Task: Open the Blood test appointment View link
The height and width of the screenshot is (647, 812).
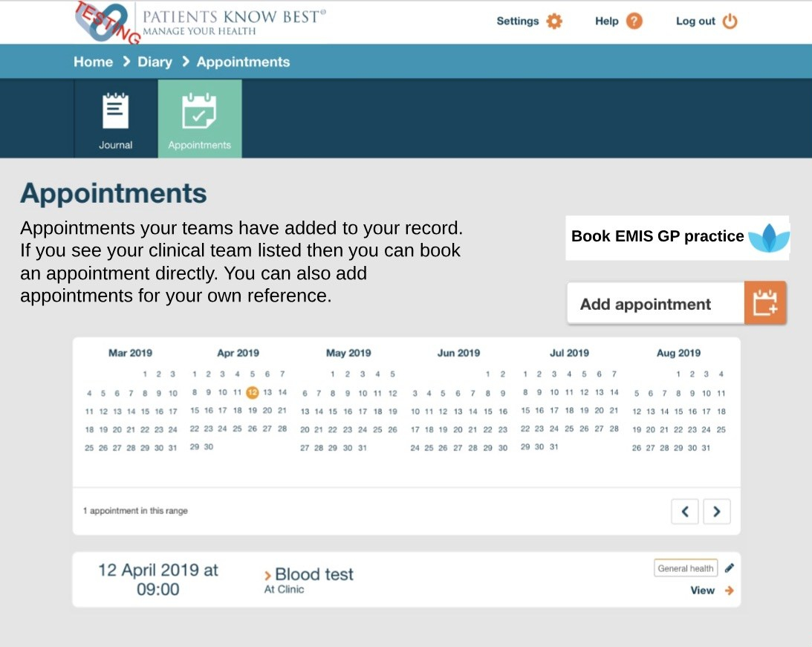Action: tap(702, 591)
